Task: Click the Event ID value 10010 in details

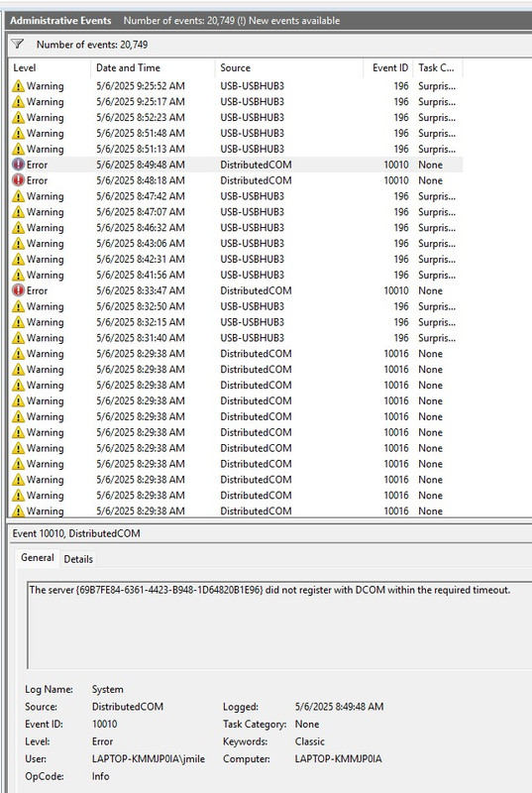Action: [x=105, y=724]
